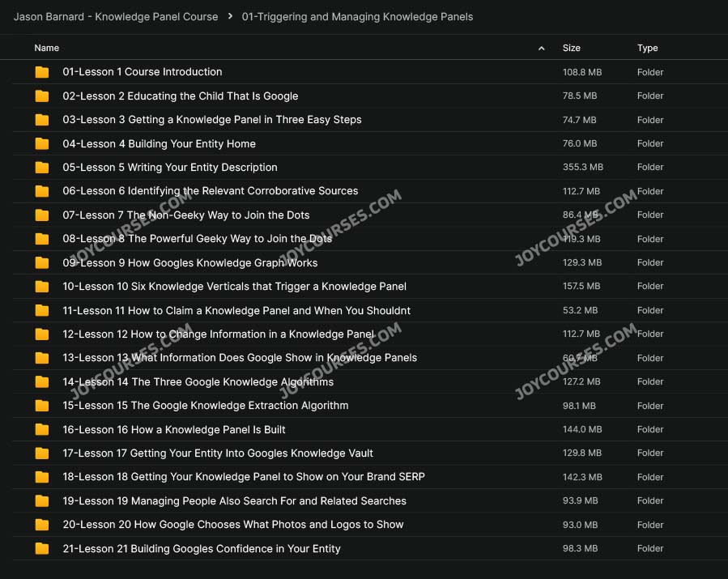The height and width of the screenshot is (579, 728).
Task: Click the 108.8 MB size value
Action: (x=582, y=72)
